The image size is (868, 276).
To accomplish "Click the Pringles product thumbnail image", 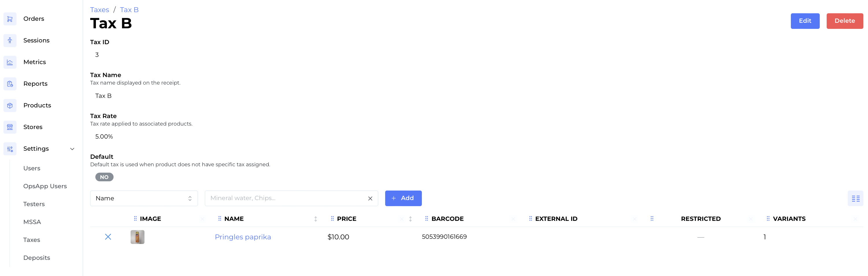I will [x=137, y=237].
